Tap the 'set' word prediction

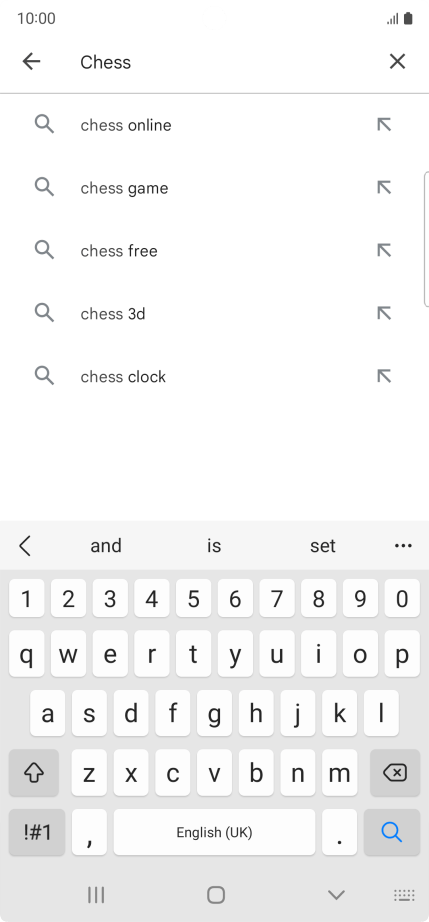pyautogui.click(x=323, y=546)
